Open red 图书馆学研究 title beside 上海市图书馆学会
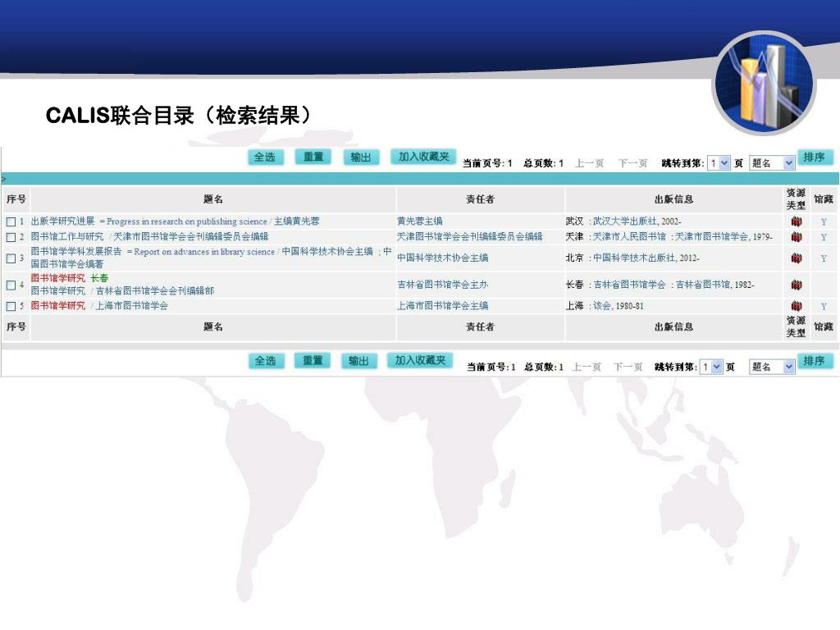Screen dimensions: 840x630 (58, 306)
